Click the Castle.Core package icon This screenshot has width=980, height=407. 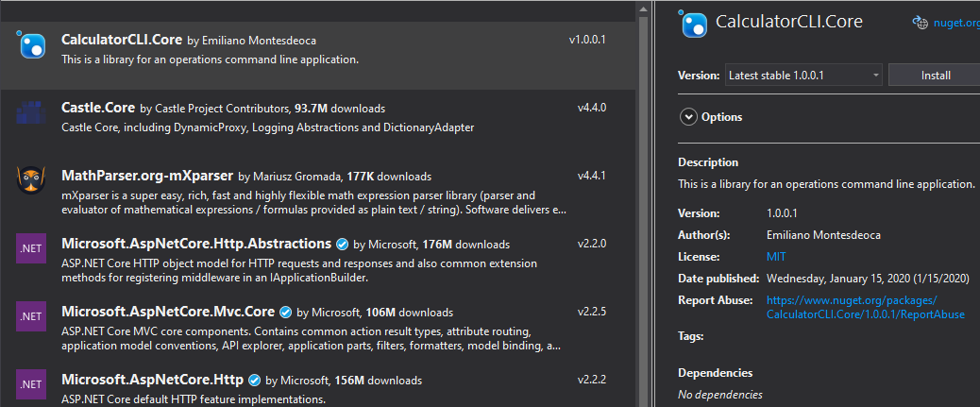pos(31,112)
